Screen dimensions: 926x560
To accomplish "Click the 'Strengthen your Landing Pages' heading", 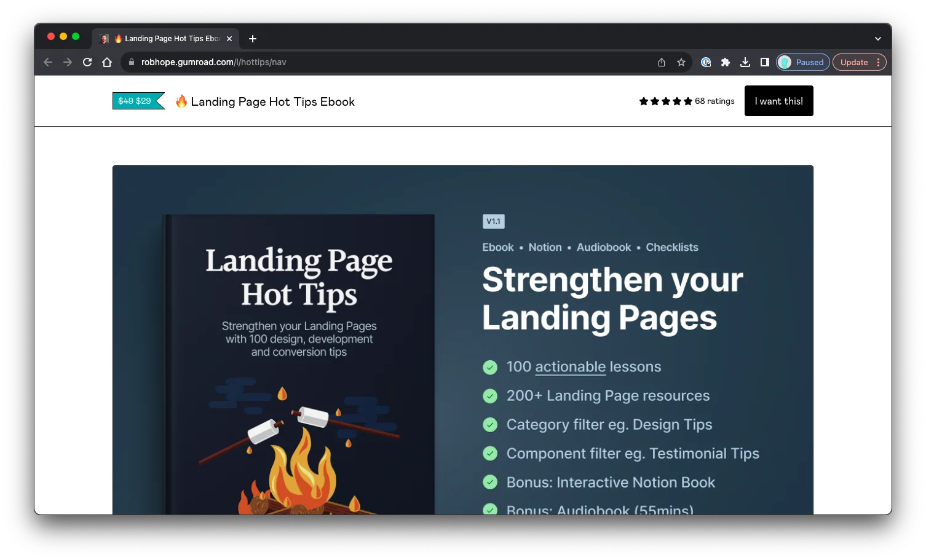I will [x=612, y=298].
